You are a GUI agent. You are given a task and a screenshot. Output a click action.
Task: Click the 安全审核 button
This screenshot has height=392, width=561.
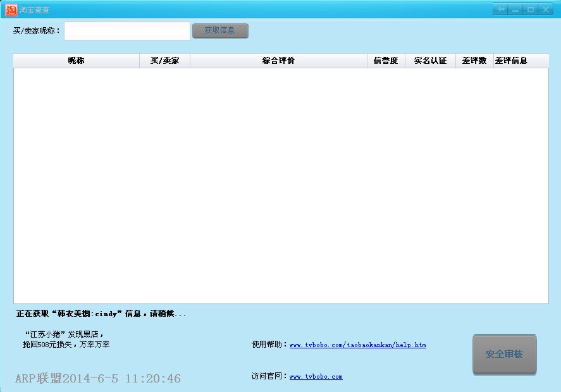point(505,354)
